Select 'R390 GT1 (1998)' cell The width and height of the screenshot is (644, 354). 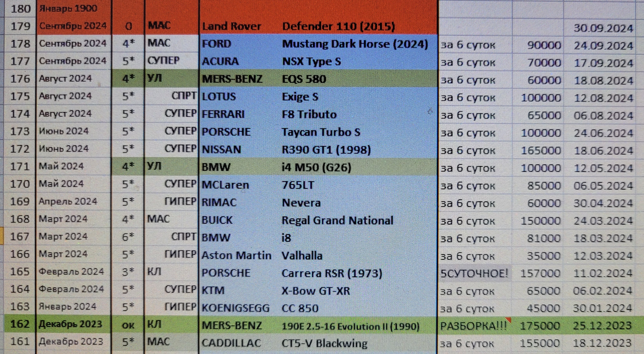click(x=359, y=149)
